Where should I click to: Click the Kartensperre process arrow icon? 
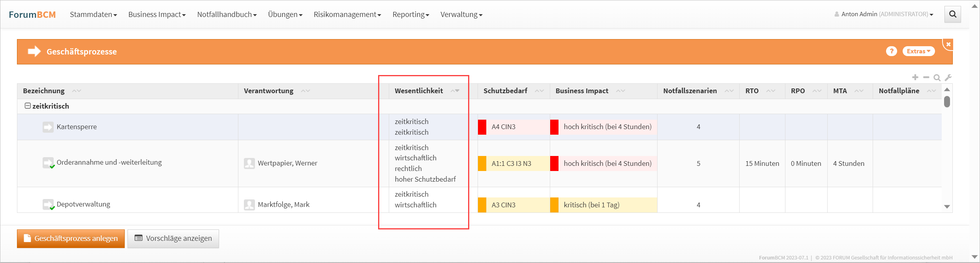(48, 127)
